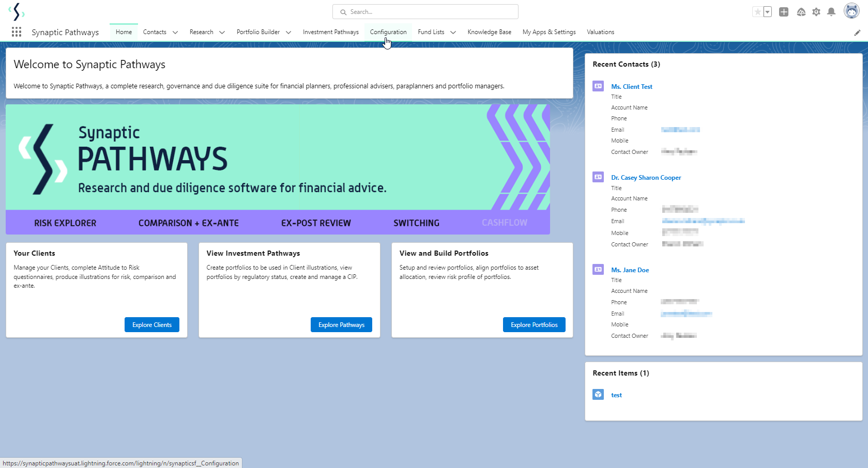Click Ms. Jane Doe's blurred email link
The height and width of the screenshot is (468, 868).
pos(687,314)
